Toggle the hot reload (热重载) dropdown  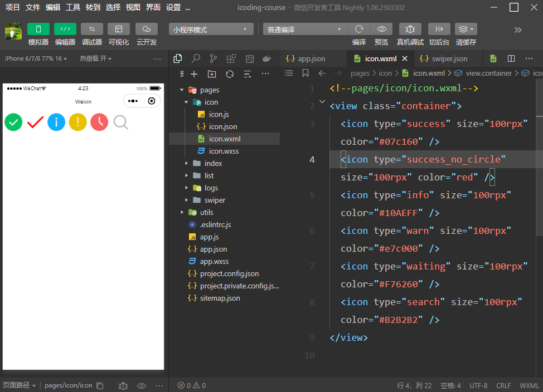(x=95, y=58)
